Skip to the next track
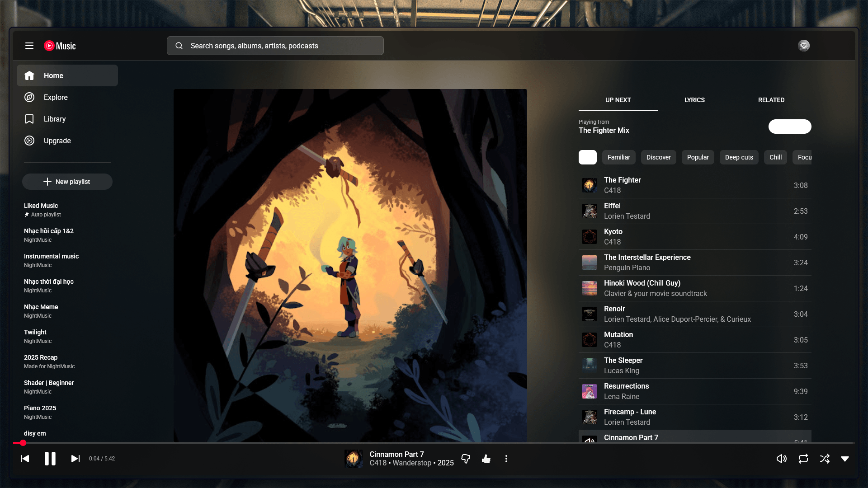The height and width of the screenshot is (488, 868). click(75, 459)
